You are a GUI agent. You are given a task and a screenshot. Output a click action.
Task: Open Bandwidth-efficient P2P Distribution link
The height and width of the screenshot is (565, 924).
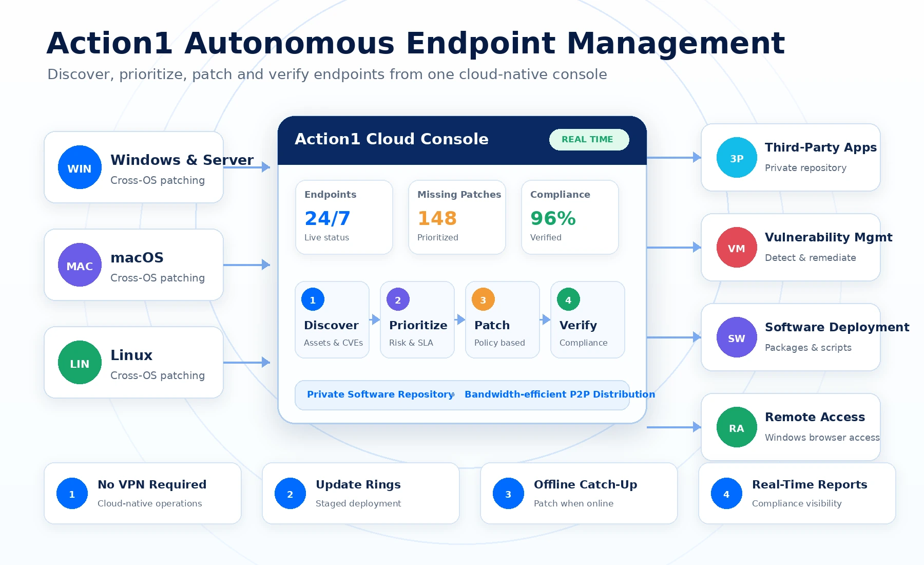click(x=560, y=394)
